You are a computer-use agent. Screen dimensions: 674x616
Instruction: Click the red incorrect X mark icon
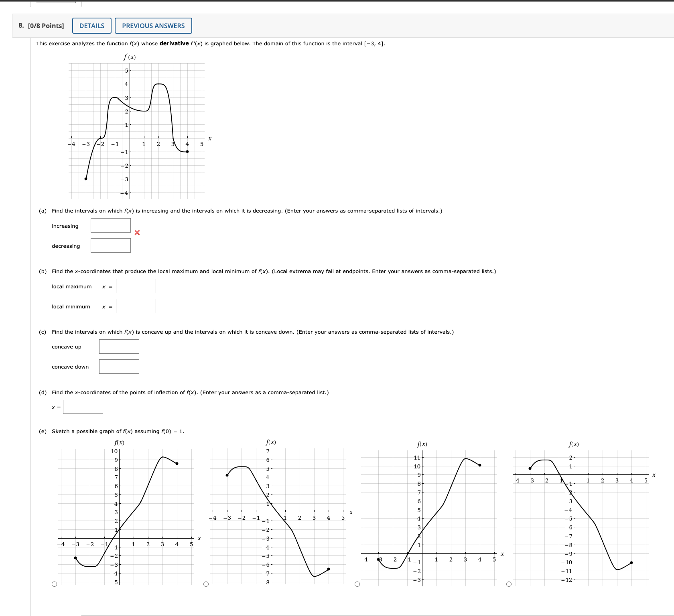click(x=137, y=232)
